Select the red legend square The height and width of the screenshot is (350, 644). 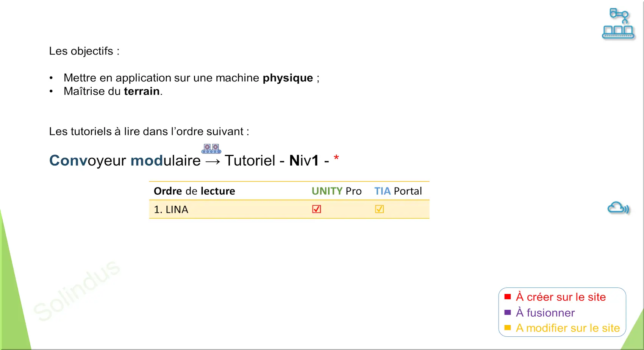[508, 297]
